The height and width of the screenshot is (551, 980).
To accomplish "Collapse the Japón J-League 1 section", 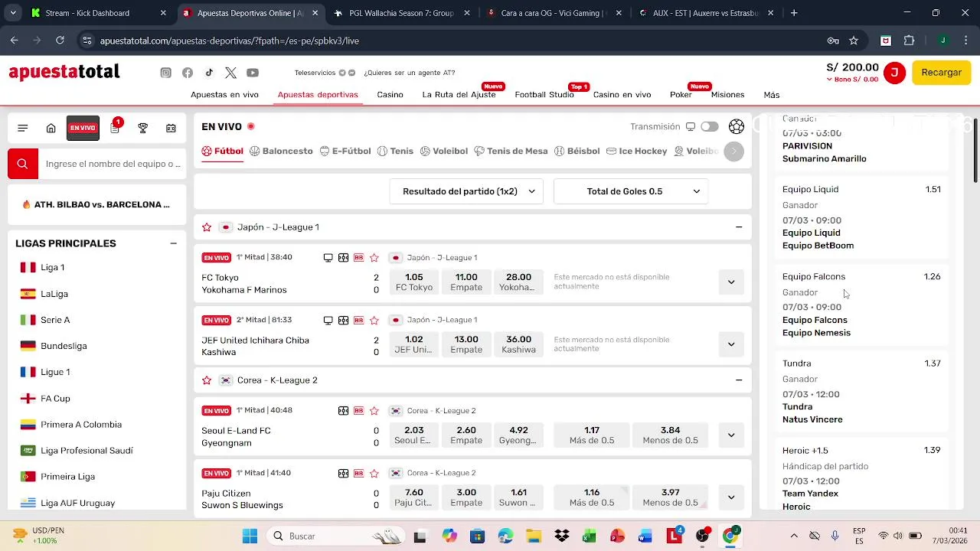I will (x=739, y=227).
